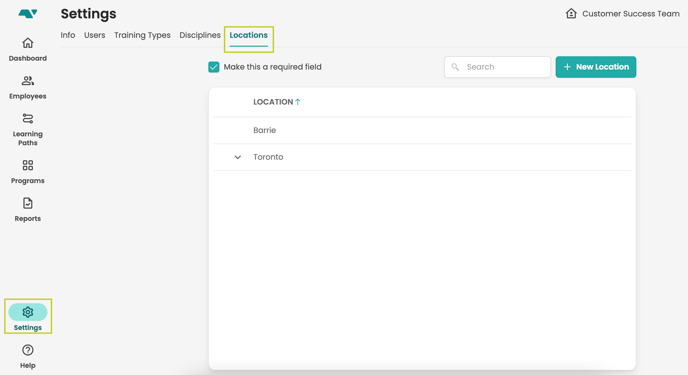Go to the Employees section
The width and height of the screenshot is (688, 375).
28,87
